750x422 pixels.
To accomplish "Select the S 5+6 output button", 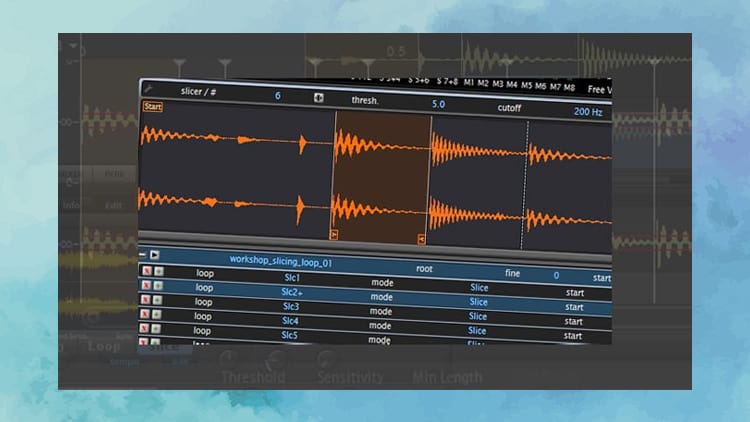I will (419, 80).
